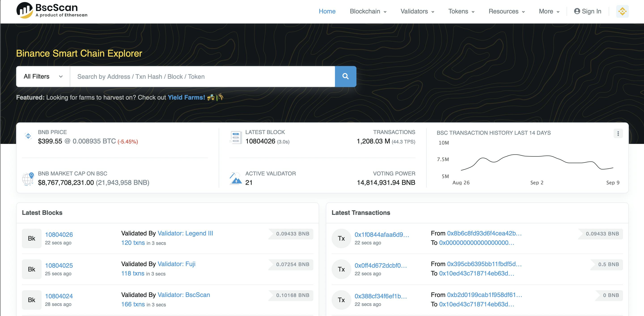Click the 0.07254 BNB block reward badge
Image resolution: width=644 pixels, height=316 pixels.
(291, 265)
